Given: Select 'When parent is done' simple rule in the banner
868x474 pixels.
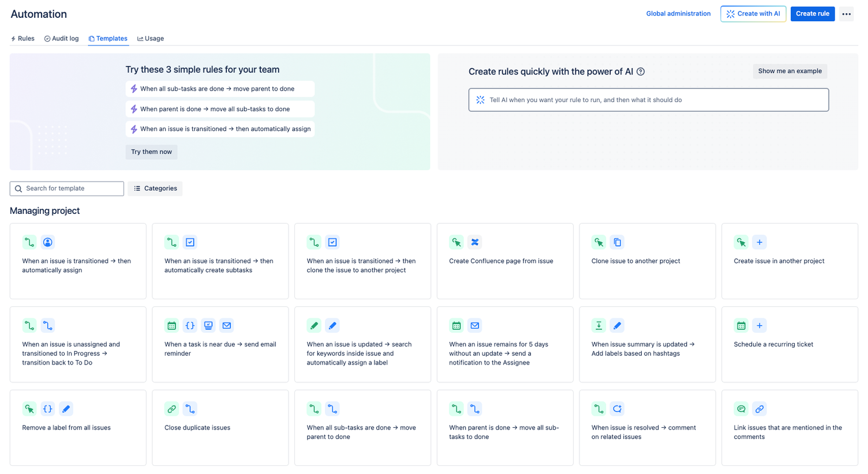Looking at the screenshot, I should coord(220,109).
